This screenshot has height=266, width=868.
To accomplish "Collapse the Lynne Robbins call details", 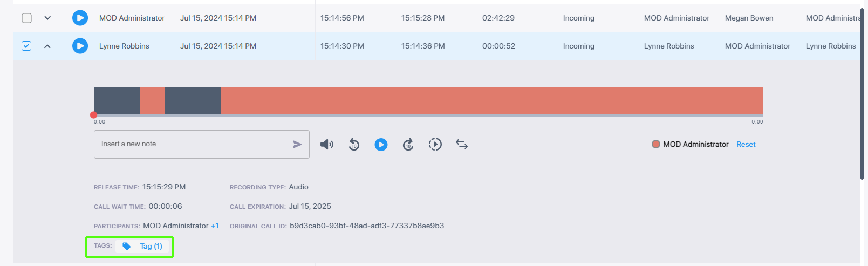I will (47, 46).
